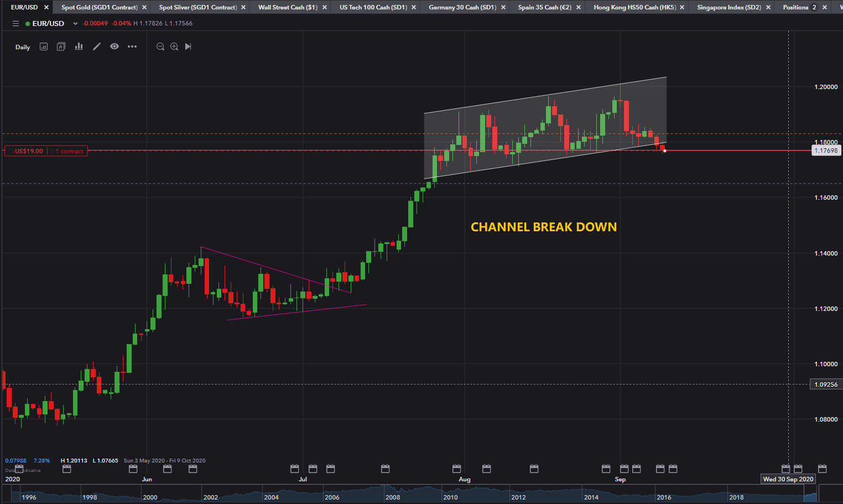843x504 pixels.
Task: Click the -US$19.00 position label
Action: (x=28, y=151)
